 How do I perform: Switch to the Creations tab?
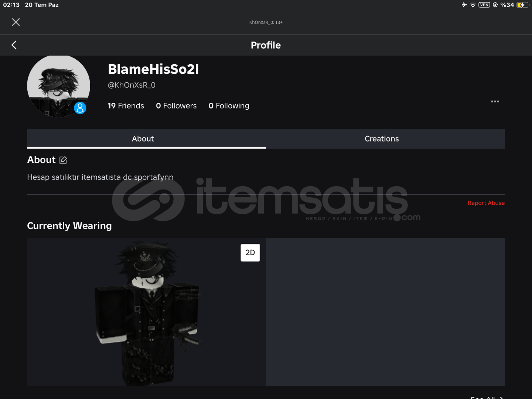pyautogui.click(x=385, y=139)
